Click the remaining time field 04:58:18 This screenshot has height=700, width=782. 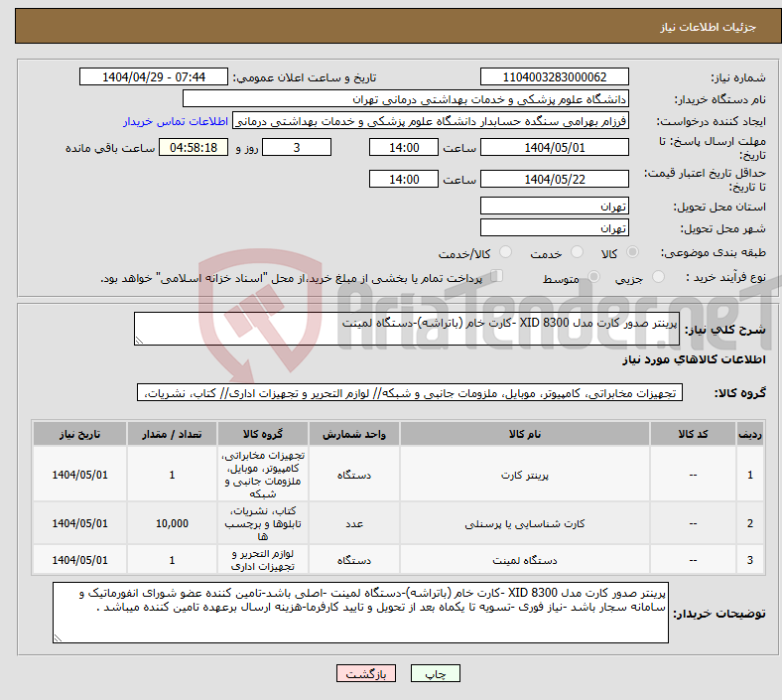click(194, 147)
